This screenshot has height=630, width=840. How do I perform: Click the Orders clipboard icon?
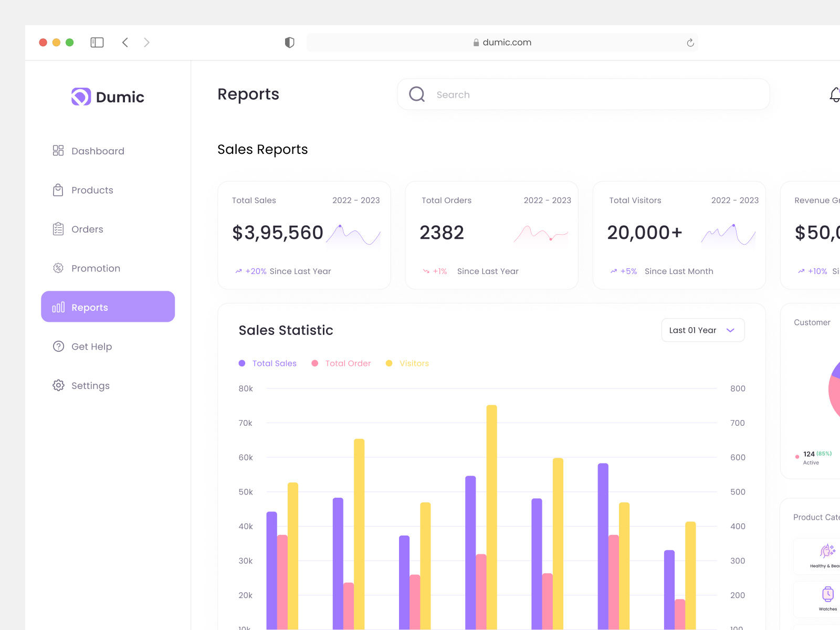pos(58,229)
